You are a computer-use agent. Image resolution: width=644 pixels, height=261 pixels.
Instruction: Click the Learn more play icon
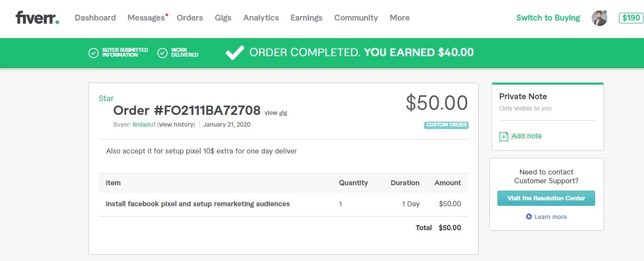[x=529, y=217]
